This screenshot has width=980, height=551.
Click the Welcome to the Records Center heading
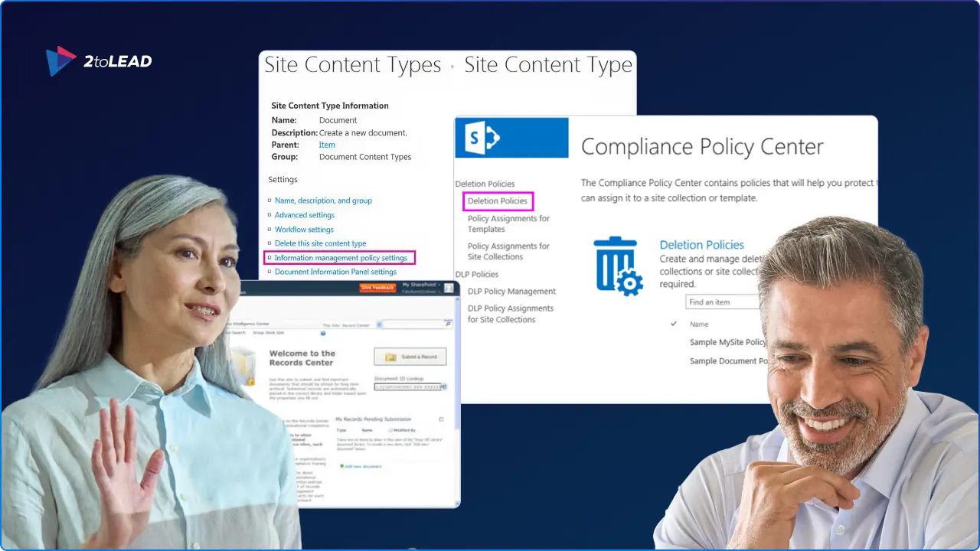(x=302, y=358)
